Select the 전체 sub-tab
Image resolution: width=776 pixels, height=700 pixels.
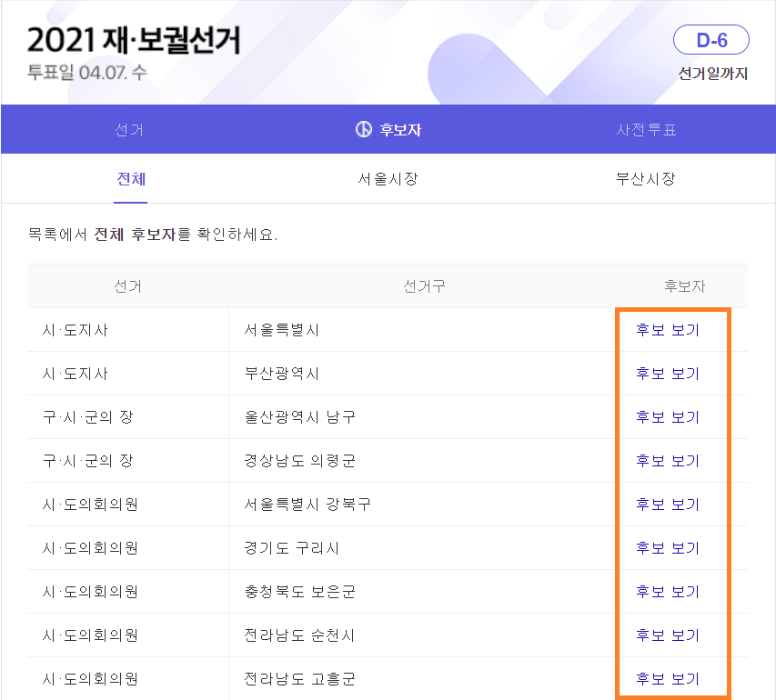(x=131, y=178)
